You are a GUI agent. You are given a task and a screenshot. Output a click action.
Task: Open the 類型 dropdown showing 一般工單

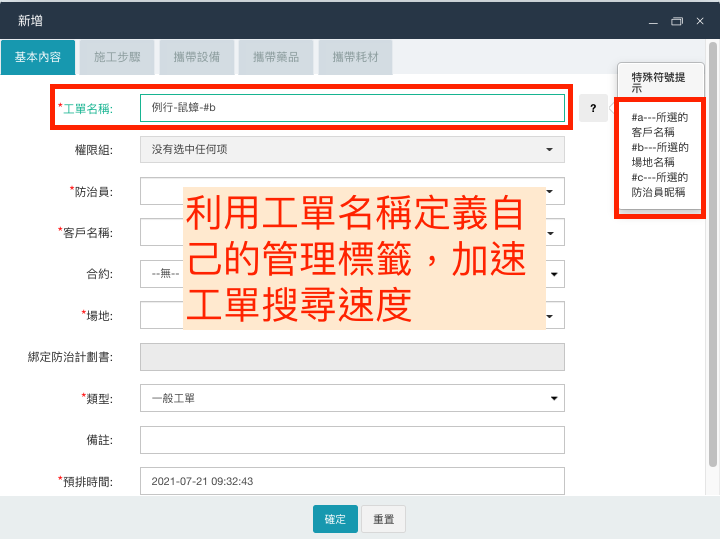click(x=352, y=398)
